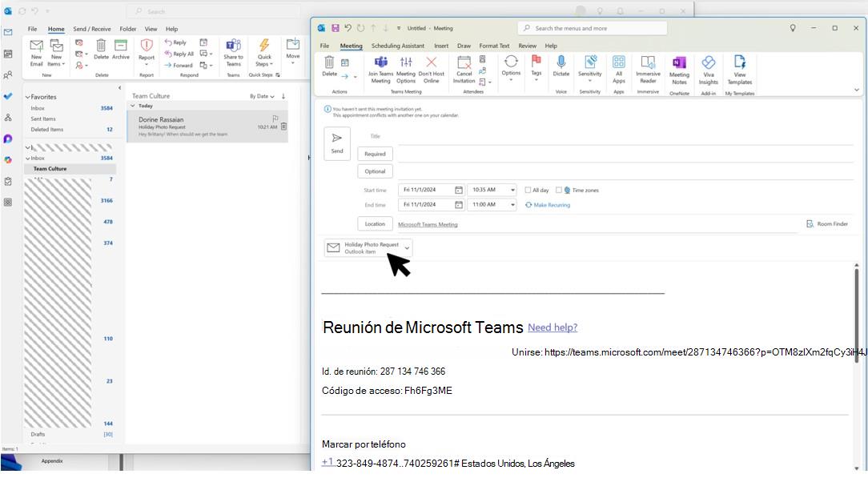Send the meeting invitation

click(x=337, y=143)
